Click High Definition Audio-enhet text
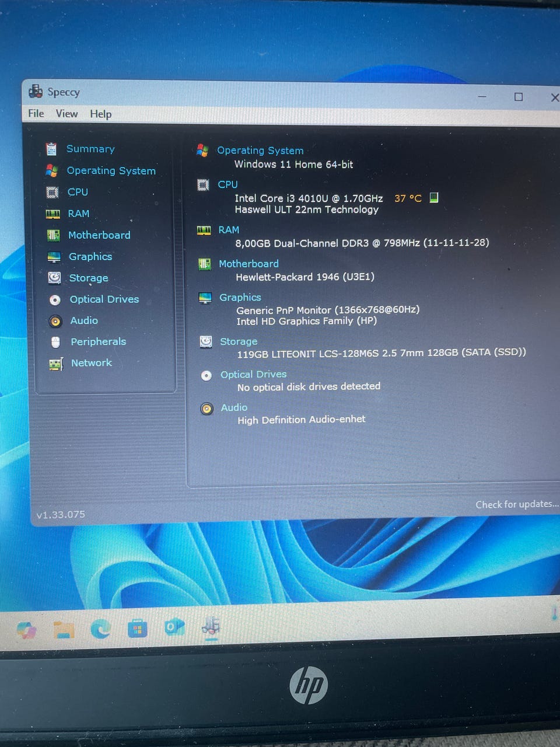 click(x=302, y=420)
